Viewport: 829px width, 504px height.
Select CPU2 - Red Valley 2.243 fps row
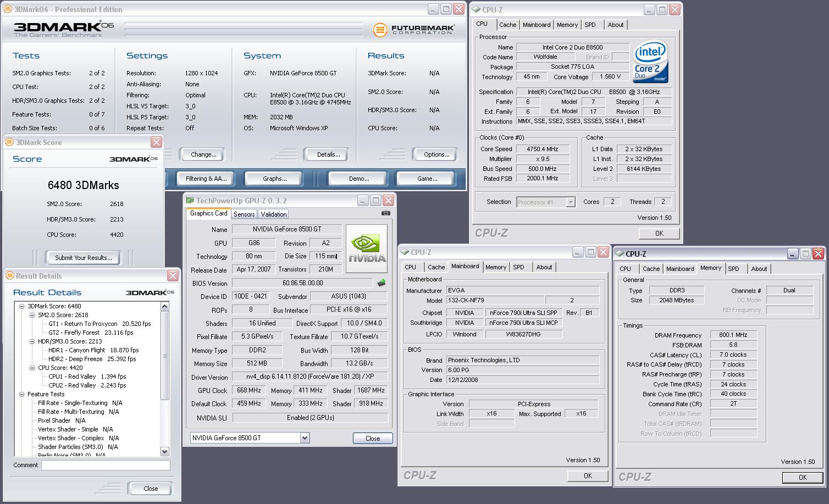point(87,385)
